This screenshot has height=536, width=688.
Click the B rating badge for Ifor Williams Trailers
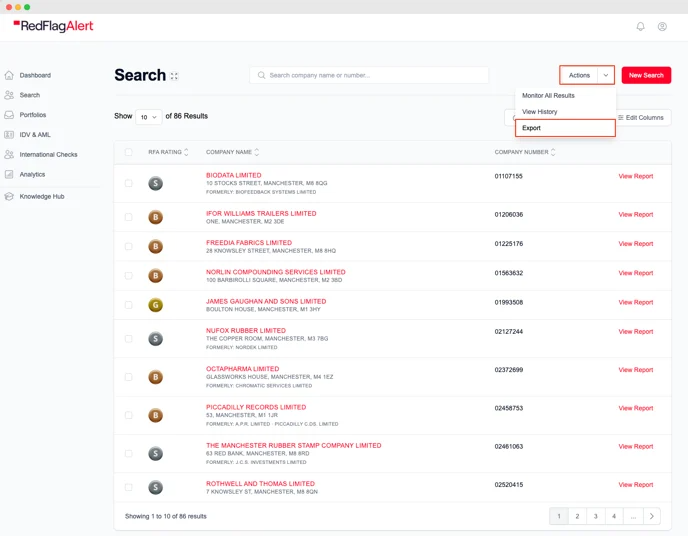(155, 217)
